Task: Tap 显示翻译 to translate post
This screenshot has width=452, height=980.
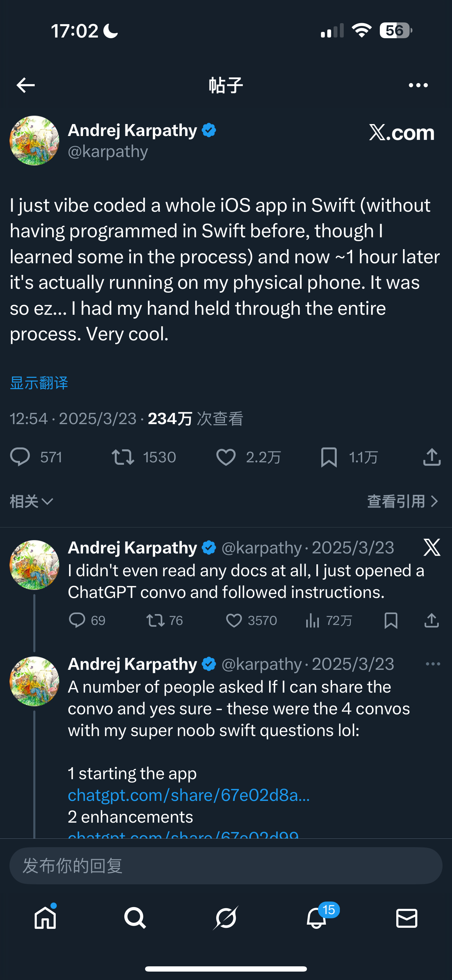Action: coord(39,383)
